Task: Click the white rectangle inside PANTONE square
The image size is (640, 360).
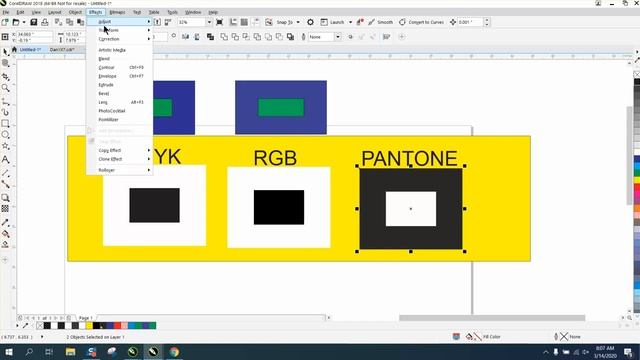Action: coord(411,209)
